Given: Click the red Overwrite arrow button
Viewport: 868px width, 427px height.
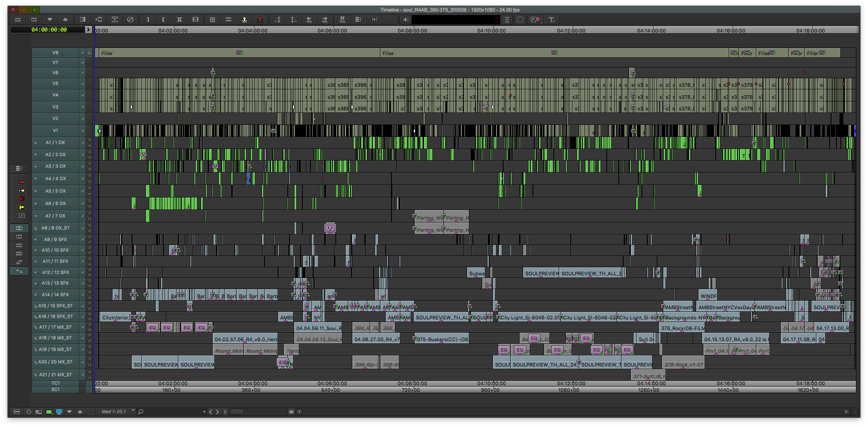Looking at the screenshot, I should tap(260, 20).
